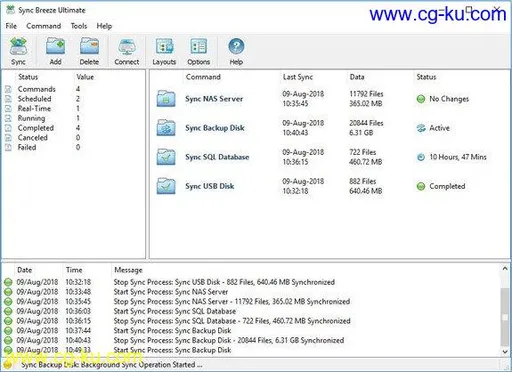Click the log scrollbar down arrow
Screen dimensions: 512x372
coord(505,352)
